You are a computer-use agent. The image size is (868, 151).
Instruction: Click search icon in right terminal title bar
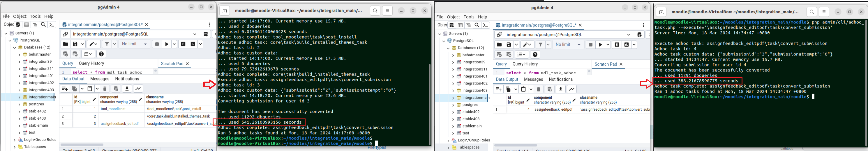pos(812,12)
